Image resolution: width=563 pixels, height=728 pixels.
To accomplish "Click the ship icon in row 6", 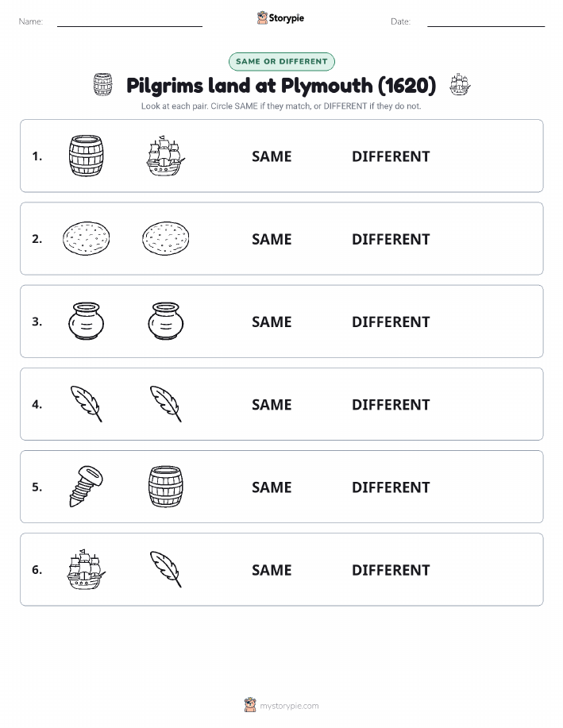I will pyautogui.click(x=86, y=568).
